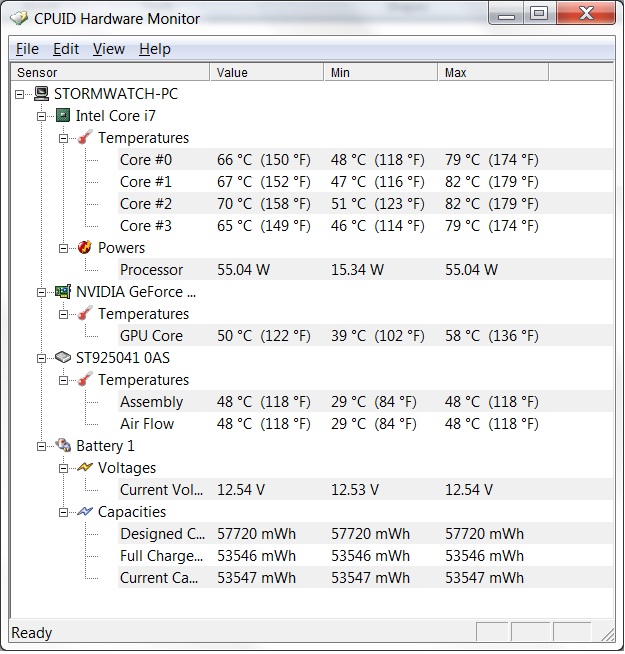Collapse the STORMWATCH-PC root node
This screenshot has height=654, width=625.
[x=20, y=94]
